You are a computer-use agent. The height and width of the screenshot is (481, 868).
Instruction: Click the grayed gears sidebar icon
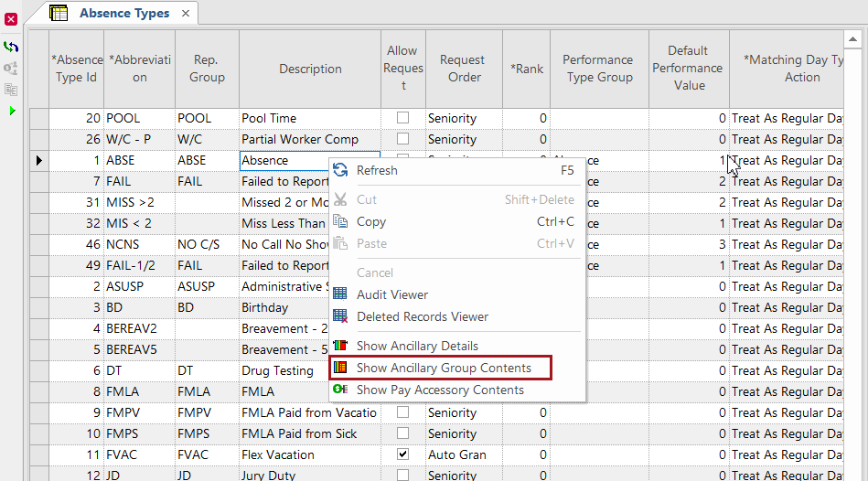pyautogui.click(x=10, y=68)
